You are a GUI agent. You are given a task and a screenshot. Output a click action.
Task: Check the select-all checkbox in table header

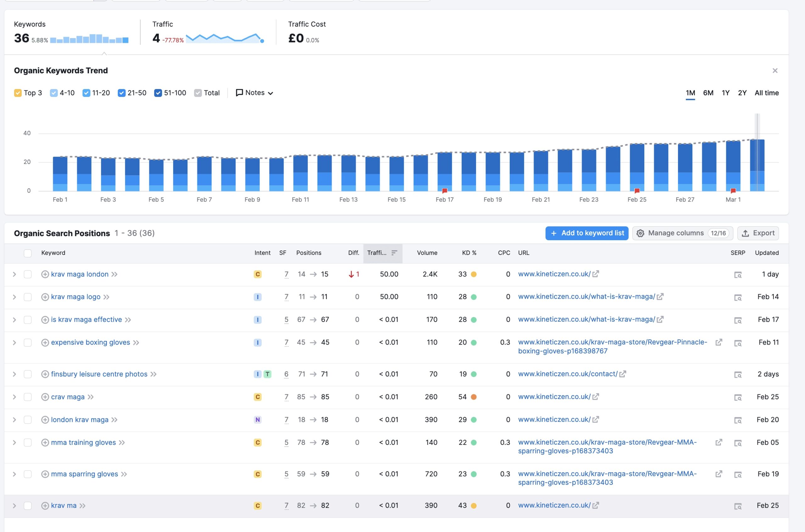tap(27, 253)
